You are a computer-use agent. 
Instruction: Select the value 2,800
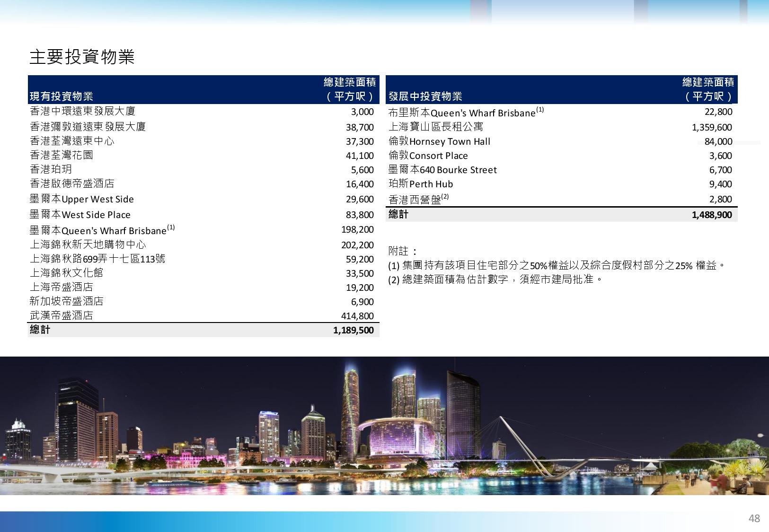click(721, 199)
